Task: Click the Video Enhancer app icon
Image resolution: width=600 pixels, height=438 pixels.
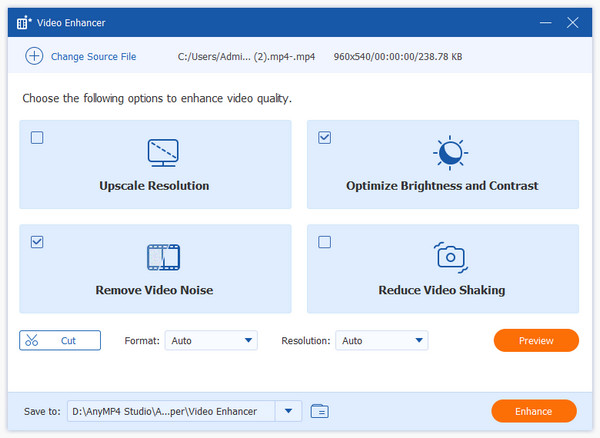Action: click(23, 20)
